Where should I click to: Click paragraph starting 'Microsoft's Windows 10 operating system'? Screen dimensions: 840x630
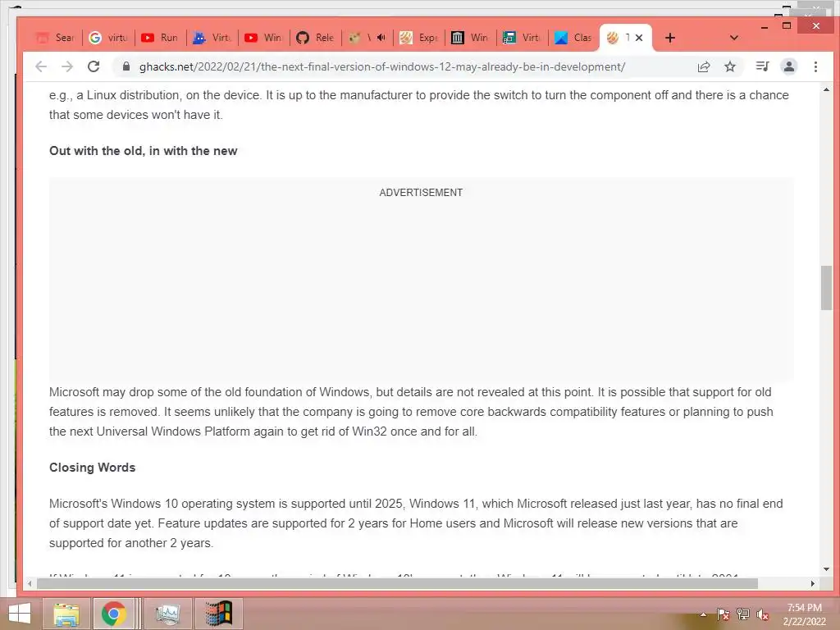(x=416, y=523)
